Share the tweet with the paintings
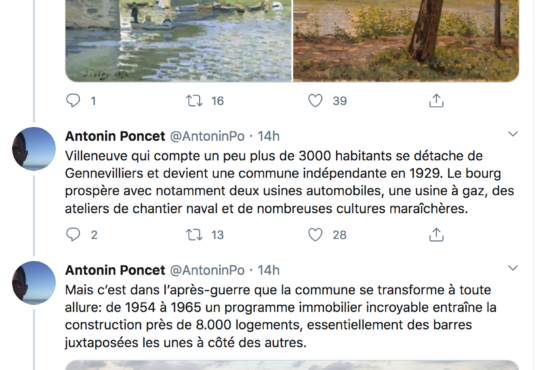This screenshot has width=555, height=370. 436,101
